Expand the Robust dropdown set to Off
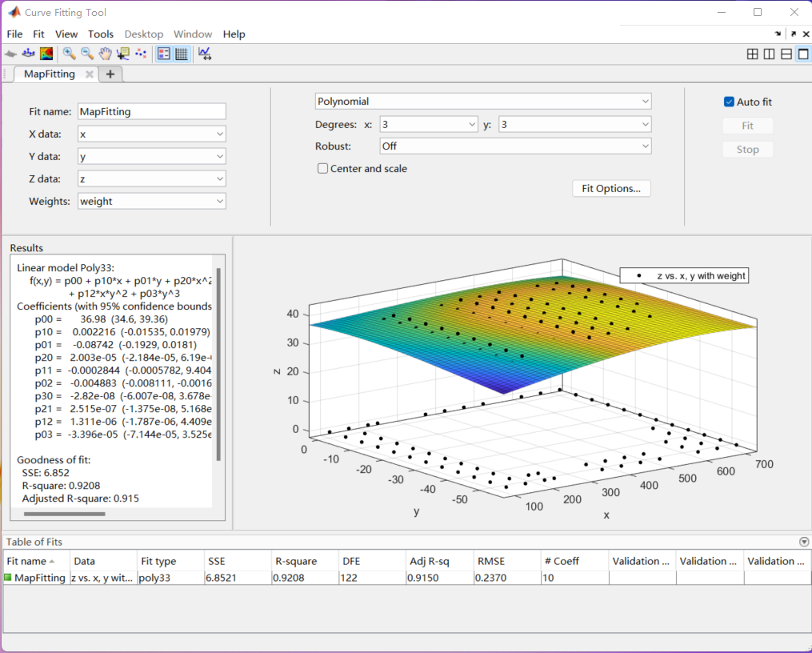 [x=515, y=146]
